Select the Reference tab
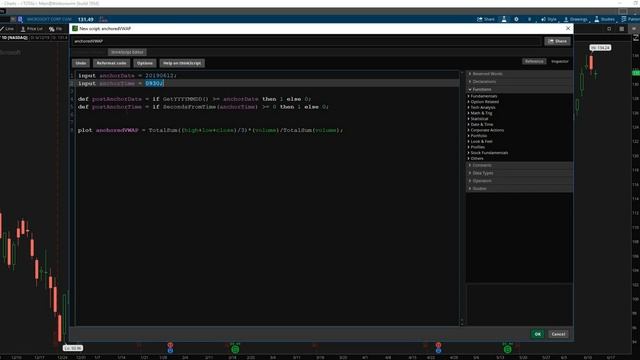Screen dimensions: 640x360 pyautogui.click(x=534, y=61)
